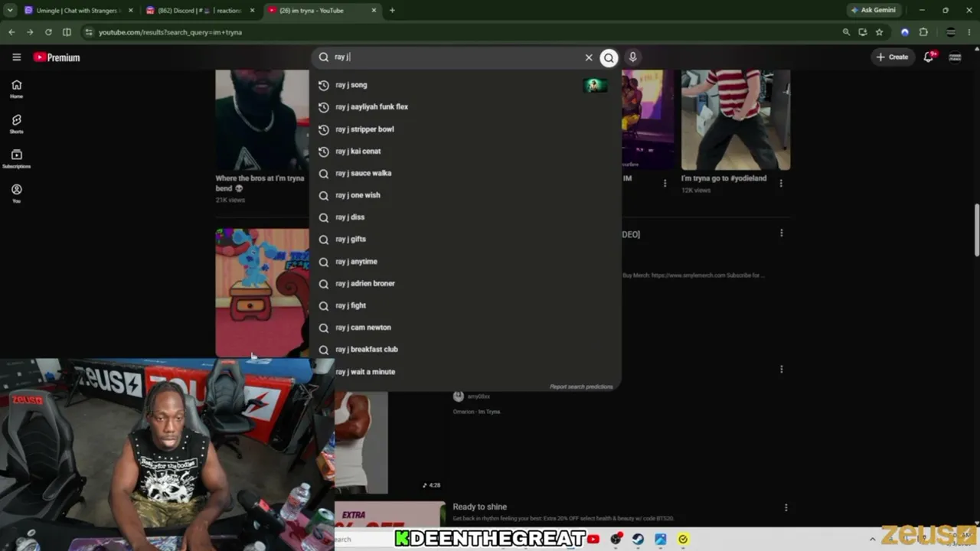The image size is (980, 551).
Task: Click inside the YouTube search box
Action: pyautogui.click(x=456, y=57)
